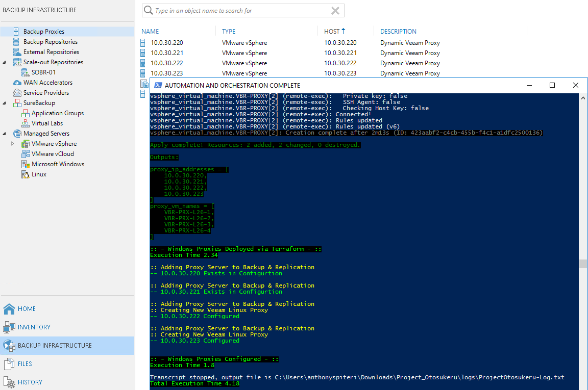
Task: Expand the VMware vSphere tree node
Action: click(x=12, y=143)
